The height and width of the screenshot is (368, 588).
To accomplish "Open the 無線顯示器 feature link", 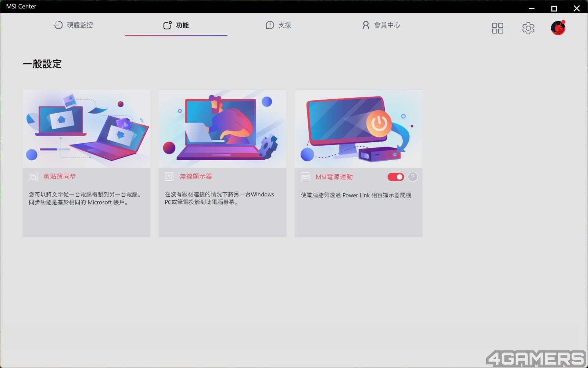I will pos(196,177).
